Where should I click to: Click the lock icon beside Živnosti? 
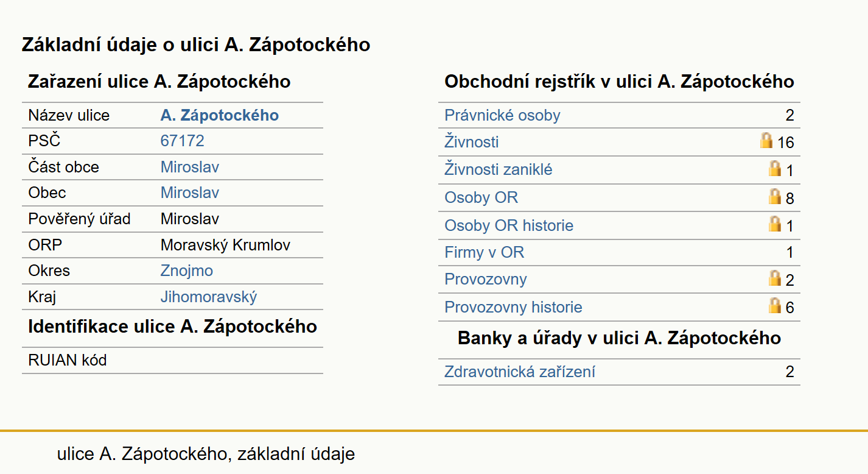pos(766,141)
